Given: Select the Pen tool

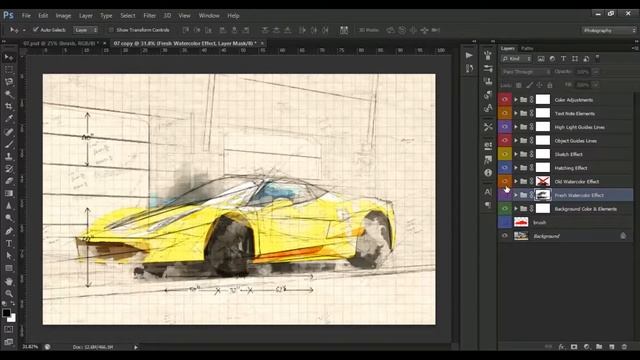Looking at the screenshot, I should point(9,231).
